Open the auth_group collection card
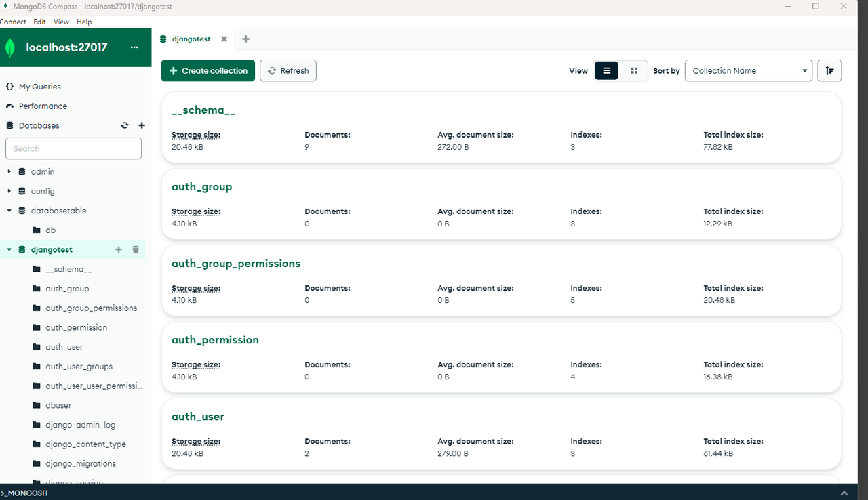The height and width of the screenshot is (500, 868). (x=501, y=204)
